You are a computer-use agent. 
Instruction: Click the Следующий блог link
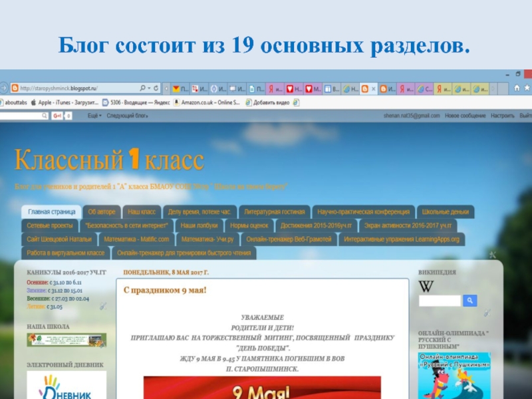127,116
